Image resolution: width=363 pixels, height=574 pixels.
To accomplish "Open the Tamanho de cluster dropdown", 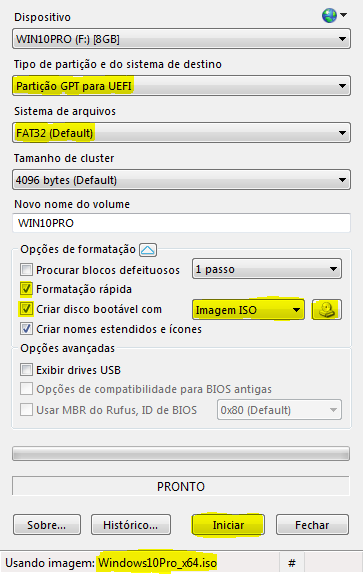I will pos(182,180).
